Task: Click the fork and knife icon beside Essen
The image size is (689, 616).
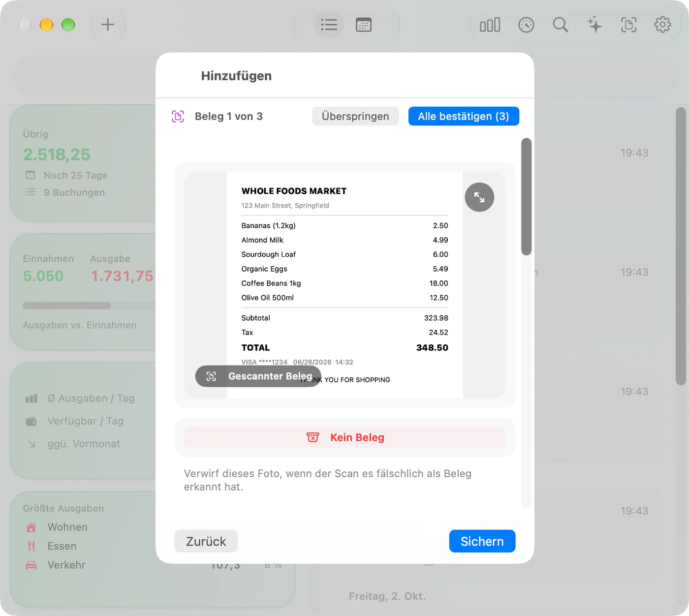Action: click(x=31, y=546)
